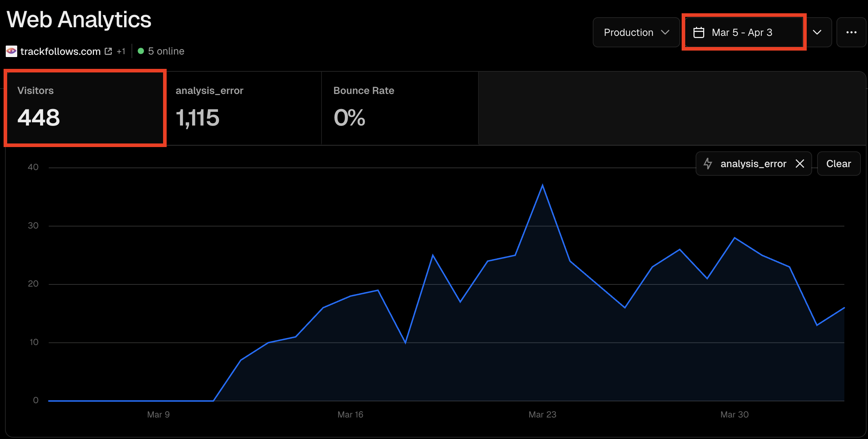Click the Mar 16 x-axis label

[350, 415]
